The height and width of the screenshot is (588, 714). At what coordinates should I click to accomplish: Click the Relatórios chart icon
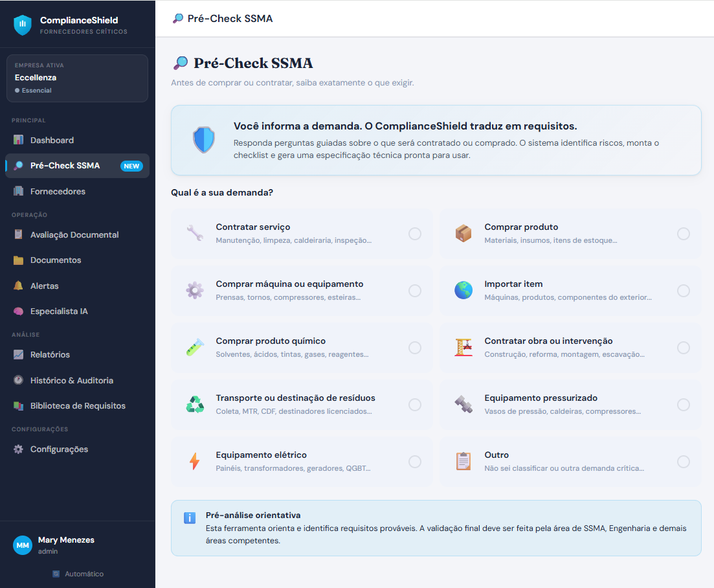(18, 354)
